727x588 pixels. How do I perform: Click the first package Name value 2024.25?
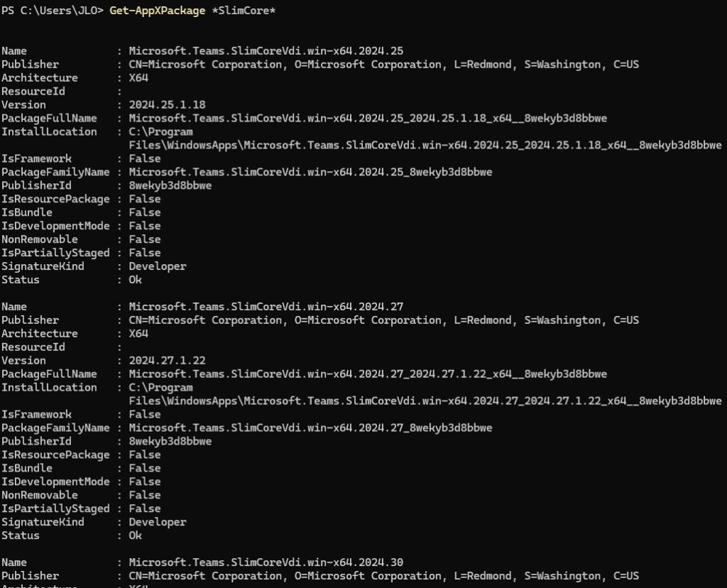266,51
